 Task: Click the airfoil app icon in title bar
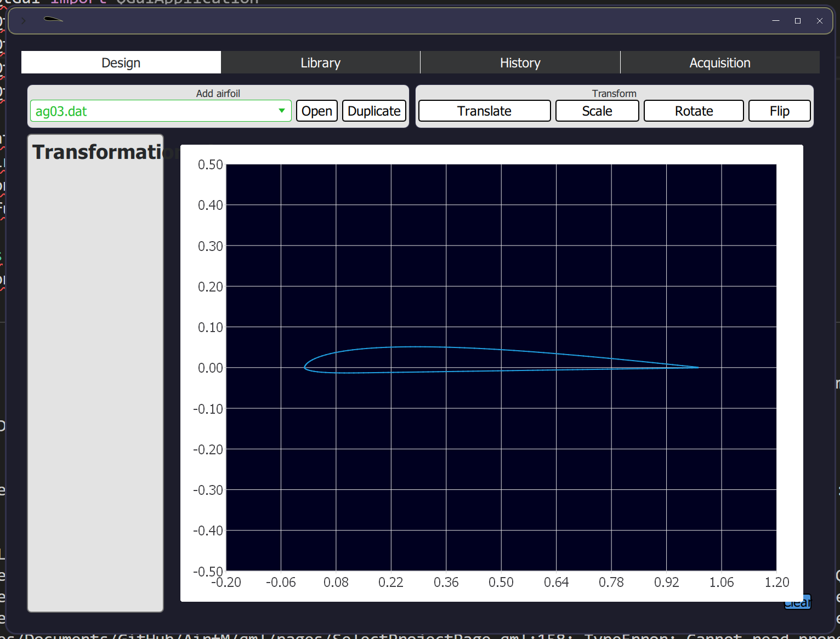(53, 20)
